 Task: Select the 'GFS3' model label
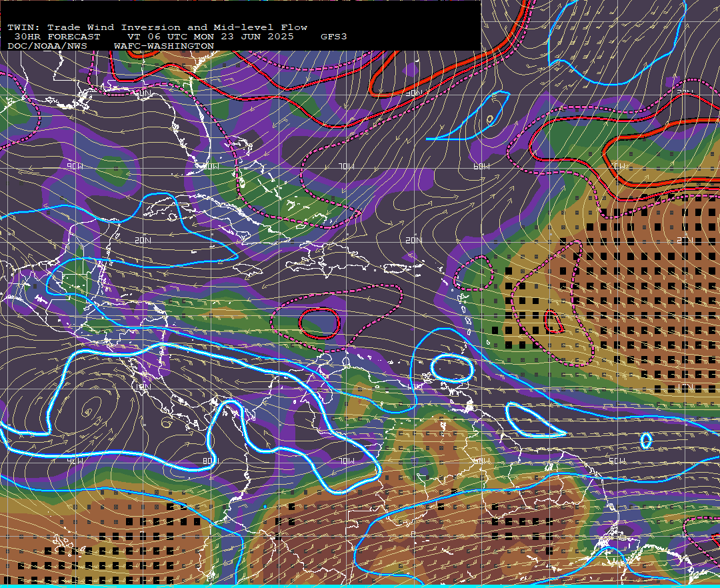333,37
